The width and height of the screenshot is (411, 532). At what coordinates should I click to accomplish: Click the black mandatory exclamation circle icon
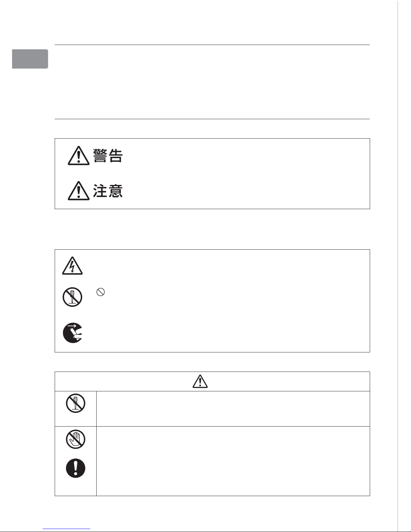click(x=75, y=468)
